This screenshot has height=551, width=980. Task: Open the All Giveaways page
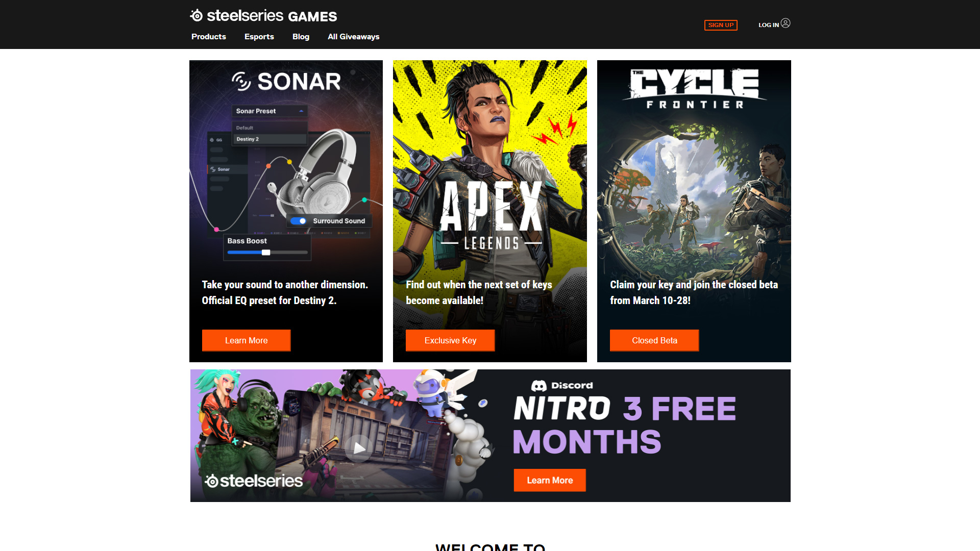[x=354, y=37]
